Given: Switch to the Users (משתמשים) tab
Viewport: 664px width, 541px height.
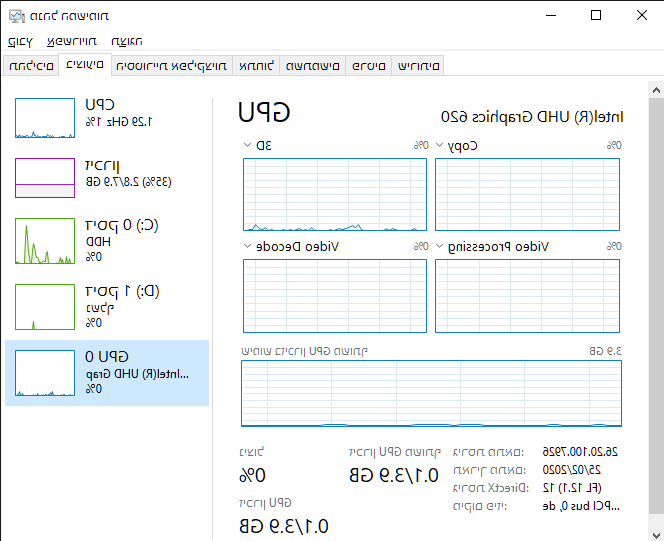Looking at the screenshot, I should click(x=313, y=66).
